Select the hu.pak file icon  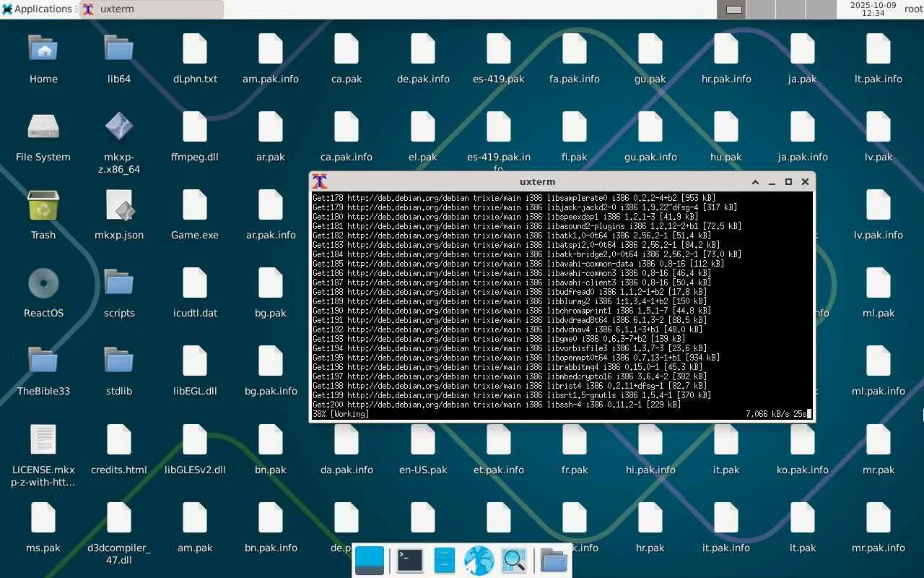[726, 127]
